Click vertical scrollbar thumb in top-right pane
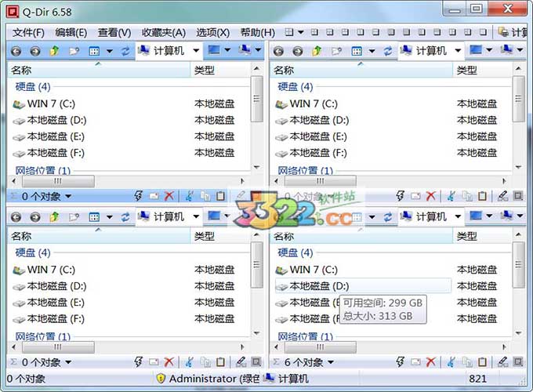The height and width of the screenshot is (392, 533). tap(518, 99)
